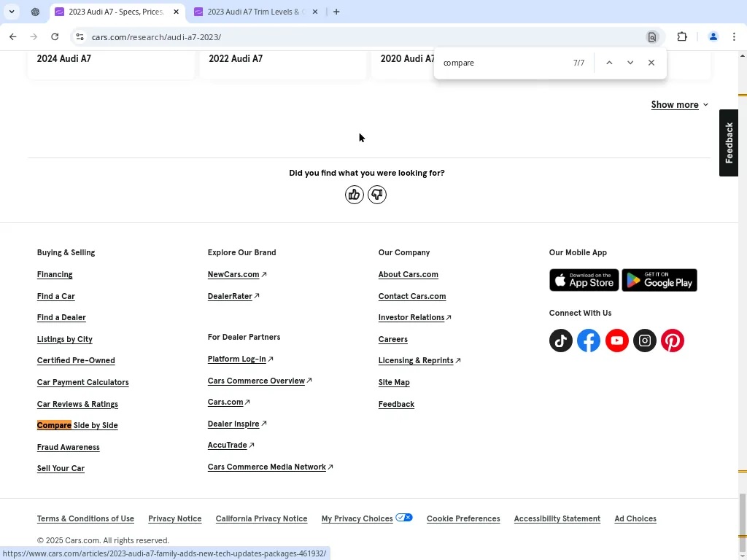
Task: Go to next find-in-page match
Action: click(630, 63)
